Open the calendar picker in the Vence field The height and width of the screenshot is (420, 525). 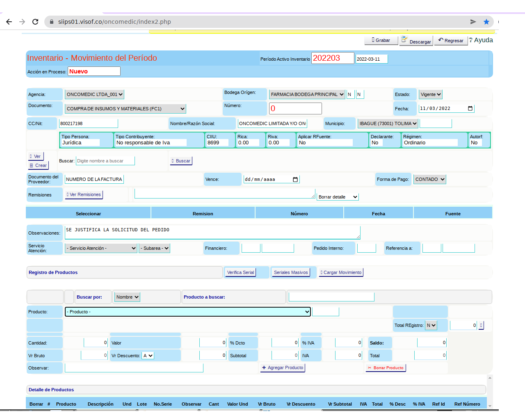pos(295,180)
